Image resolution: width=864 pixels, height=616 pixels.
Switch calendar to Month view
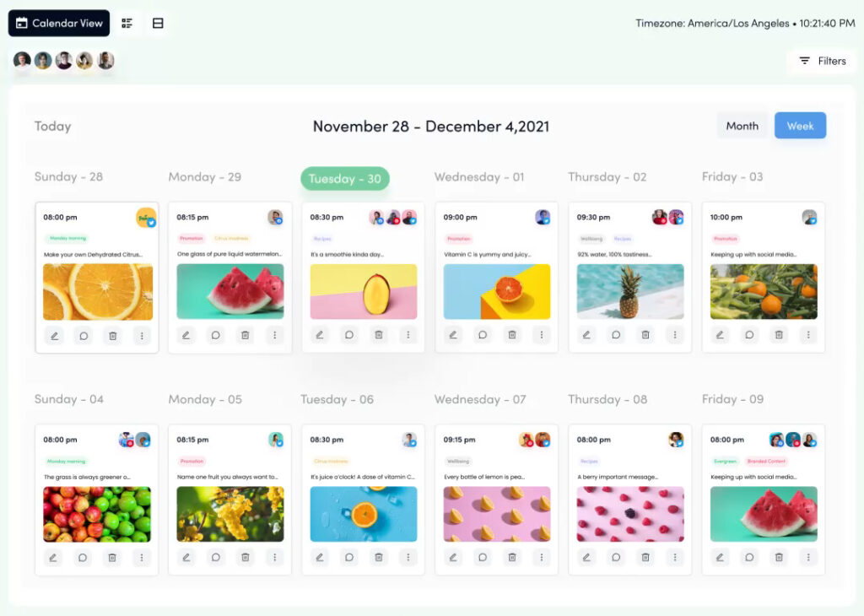click(742, 126)
